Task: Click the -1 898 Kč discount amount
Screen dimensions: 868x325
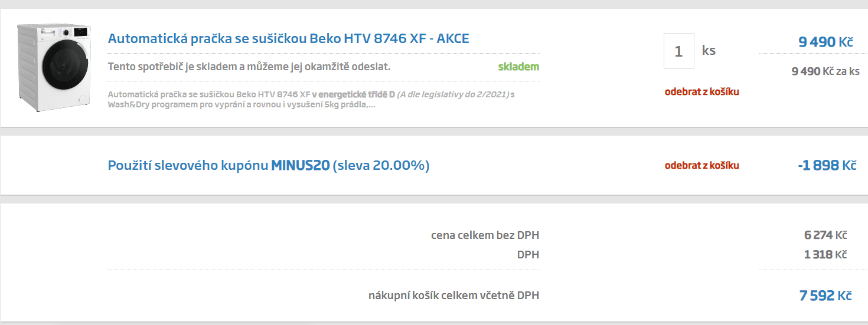Action: pyautogui.click(x=827, y=165)
